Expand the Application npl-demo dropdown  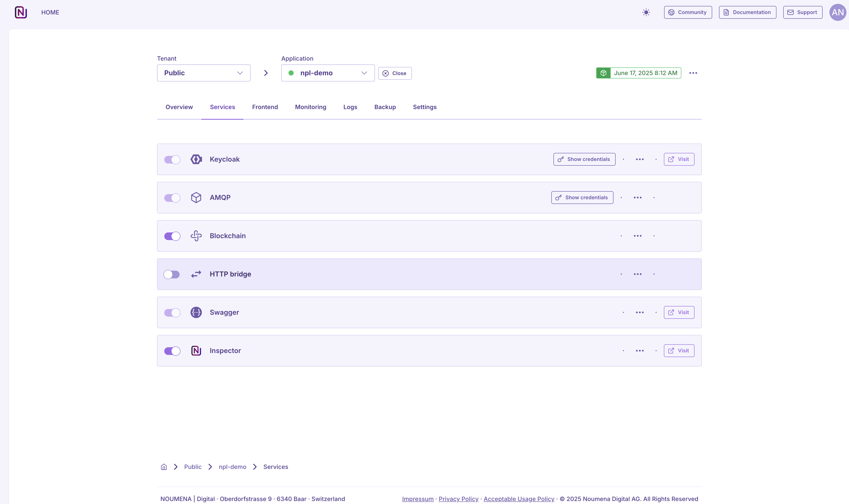click(327, 73)
